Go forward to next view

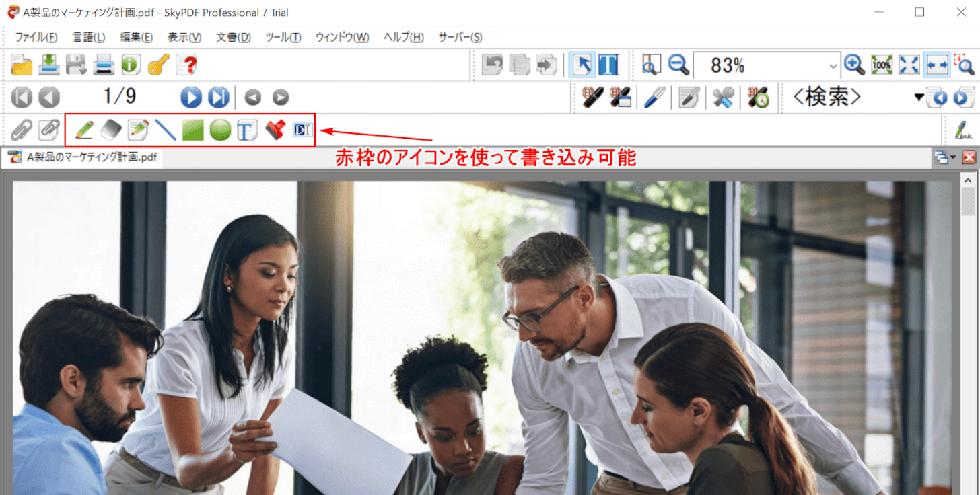[280, 98]
